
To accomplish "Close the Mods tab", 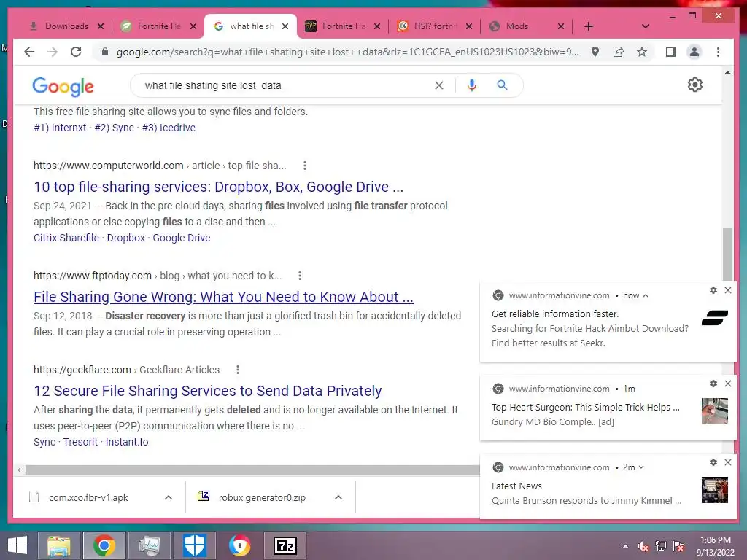I will (561, 26).
